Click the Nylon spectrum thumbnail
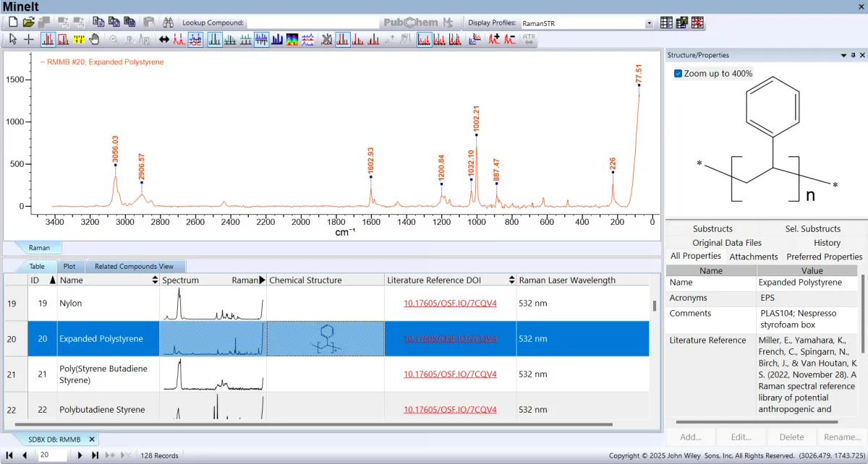Viewport: 868px width, 464px height. click(x=213, y=304)
